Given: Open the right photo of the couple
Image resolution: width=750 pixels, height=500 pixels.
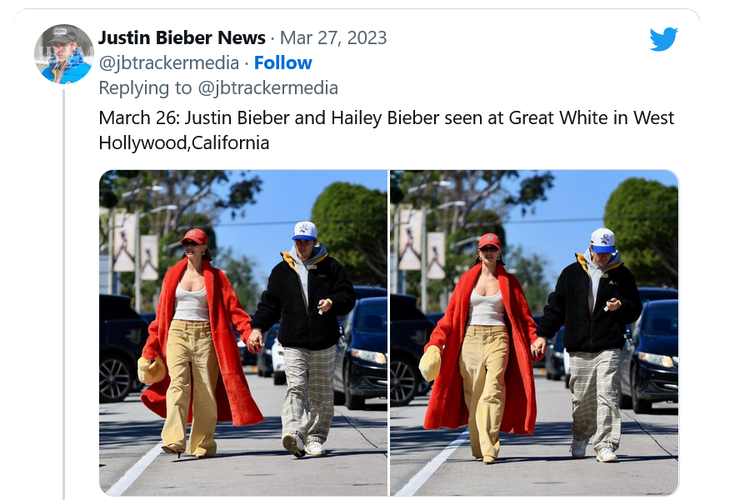Looking at the screenshot, I should (x=534, y=333).
